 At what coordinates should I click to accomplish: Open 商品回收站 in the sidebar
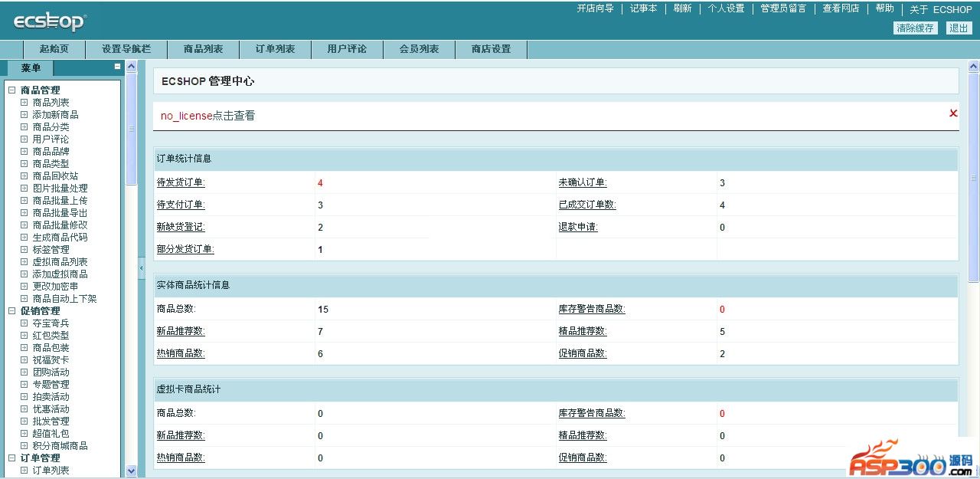pos(55,176)
